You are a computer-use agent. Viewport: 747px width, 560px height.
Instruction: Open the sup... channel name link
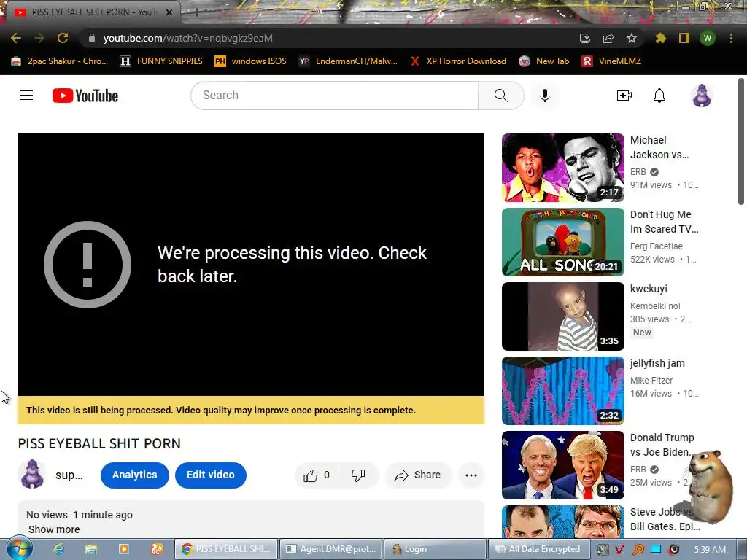coord(69,475)
